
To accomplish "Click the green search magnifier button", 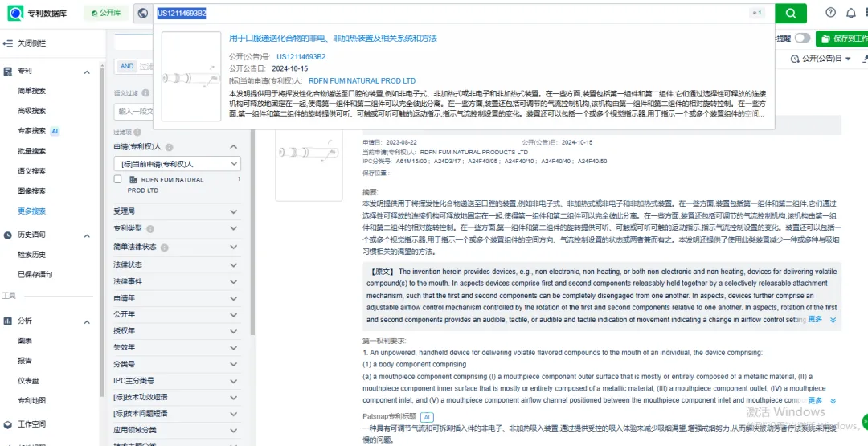I will click(x=790, y=13).
